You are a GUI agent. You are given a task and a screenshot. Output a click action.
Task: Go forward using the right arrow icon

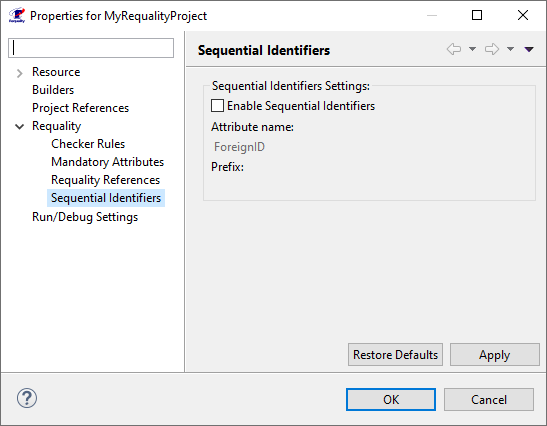tap(492, 49)
